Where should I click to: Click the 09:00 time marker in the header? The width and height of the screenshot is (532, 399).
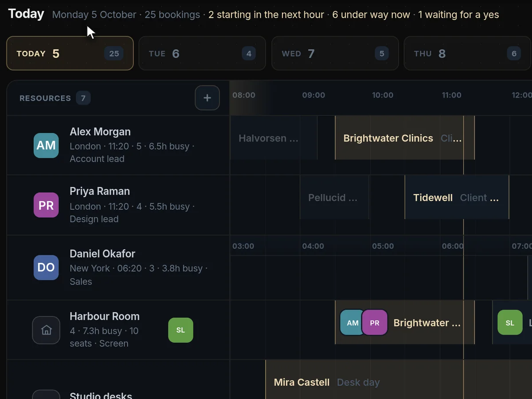click(x=313, y=95)
